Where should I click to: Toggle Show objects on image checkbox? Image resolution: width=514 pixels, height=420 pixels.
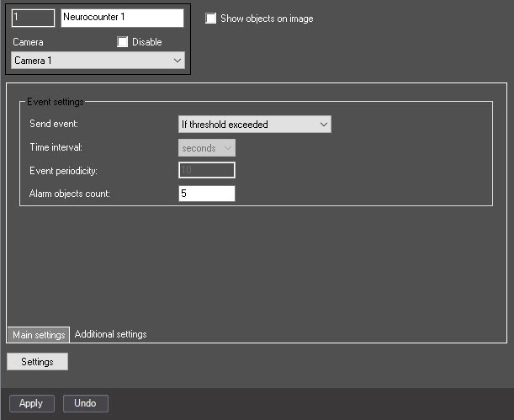(x=211, y=19)
